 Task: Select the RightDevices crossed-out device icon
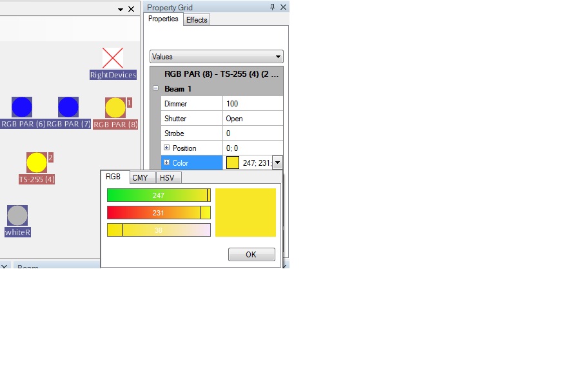tap(113, 58)
